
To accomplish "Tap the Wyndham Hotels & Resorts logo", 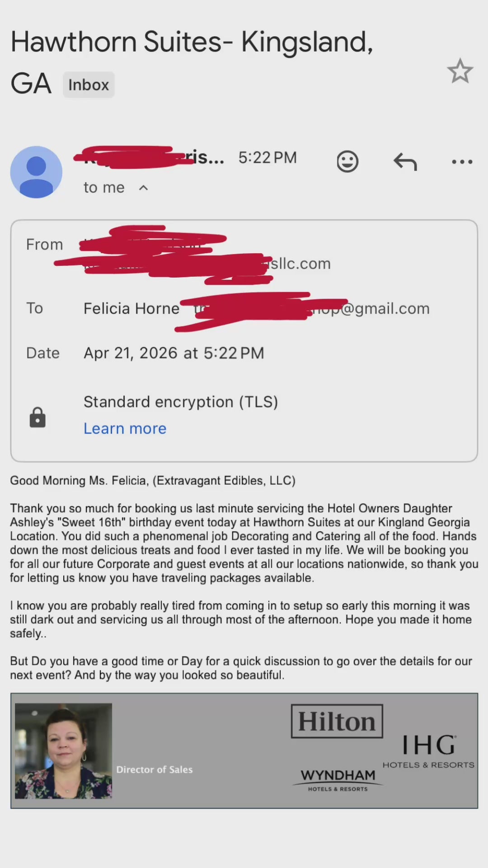I will tap(338, 779).
